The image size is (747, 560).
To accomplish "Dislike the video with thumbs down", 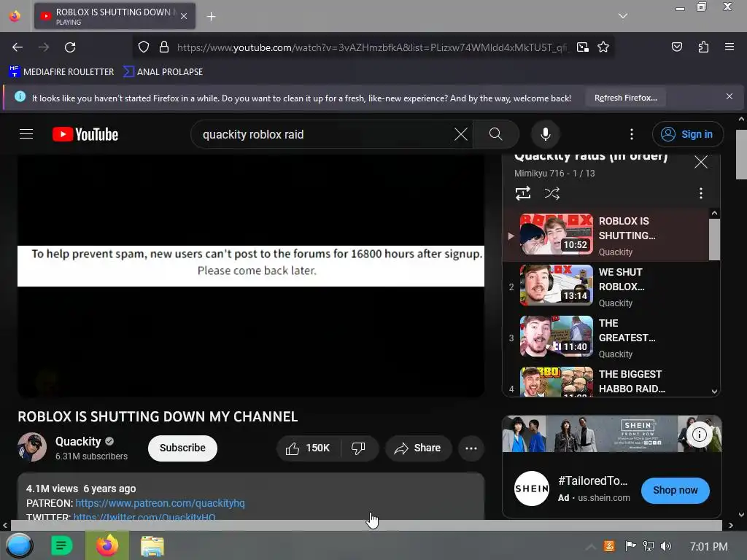I will click(358, 448).
